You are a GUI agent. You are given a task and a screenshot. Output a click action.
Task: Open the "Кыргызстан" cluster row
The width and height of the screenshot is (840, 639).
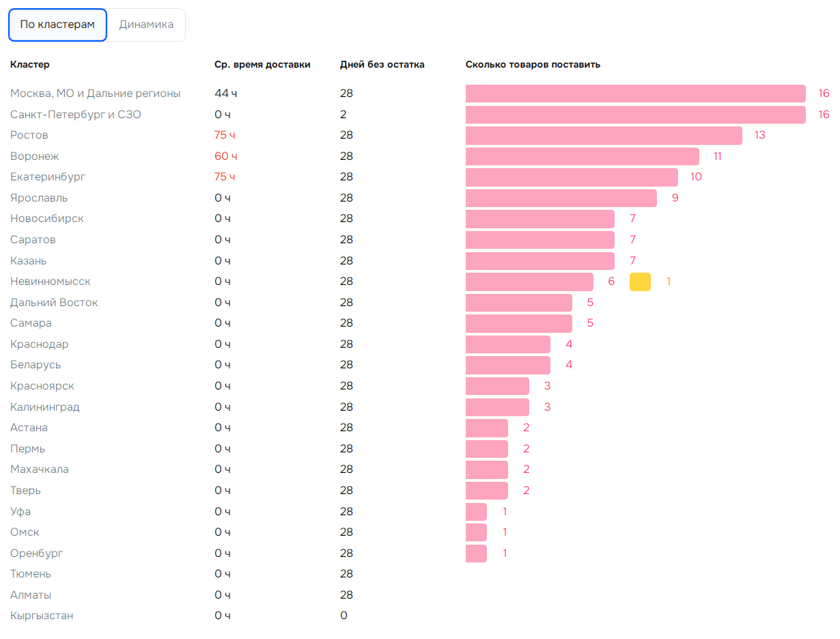[x=42, y=616]
